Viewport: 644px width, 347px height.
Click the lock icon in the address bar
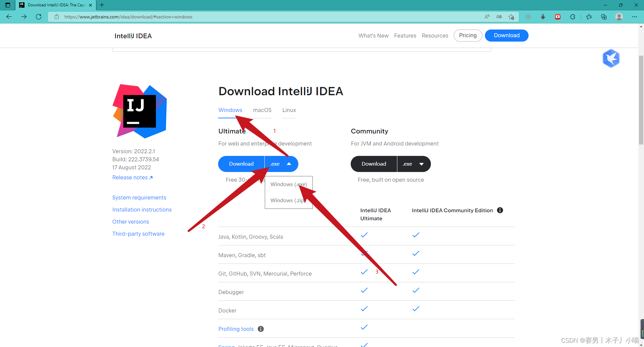[x=56, y=16]
